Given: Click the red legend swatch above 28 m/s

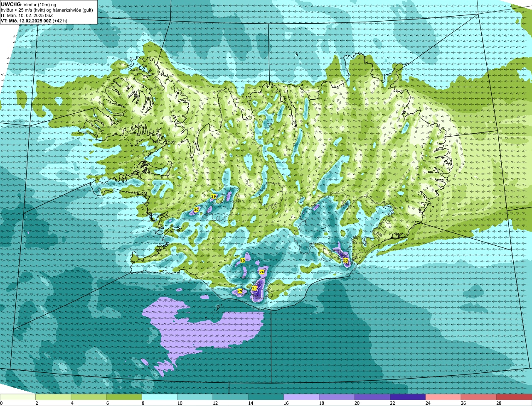Looking at the screenshot, I should [514, 397].
